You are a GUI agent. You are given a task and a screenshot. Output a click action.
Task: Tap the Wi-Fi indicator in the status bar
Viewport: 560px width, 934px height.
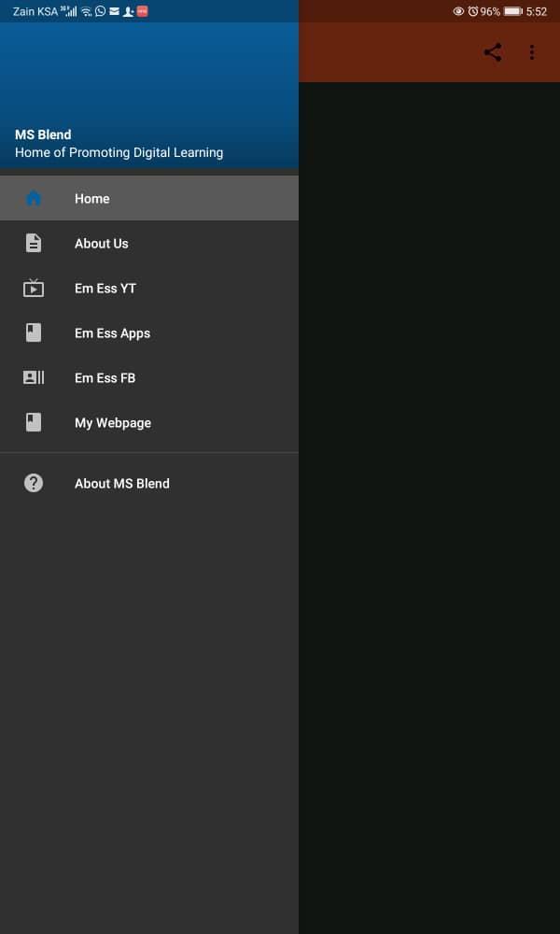tap(87, 10)
